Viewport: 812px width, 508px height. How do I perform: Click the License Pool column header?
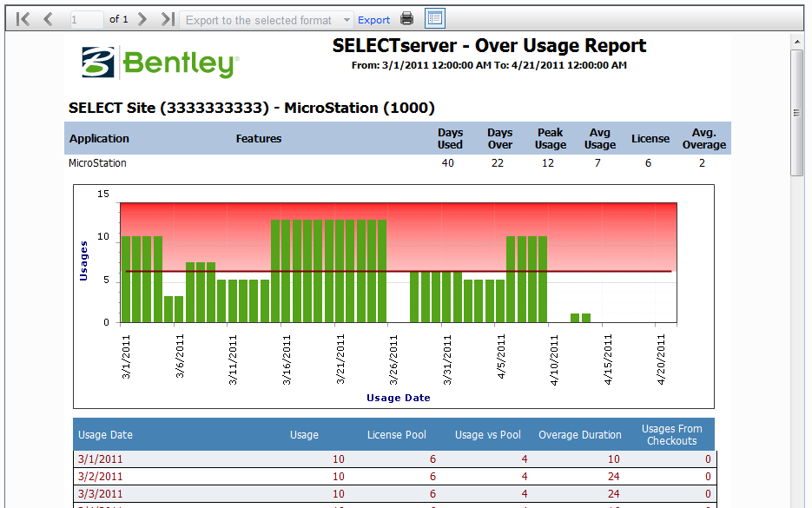397,435
